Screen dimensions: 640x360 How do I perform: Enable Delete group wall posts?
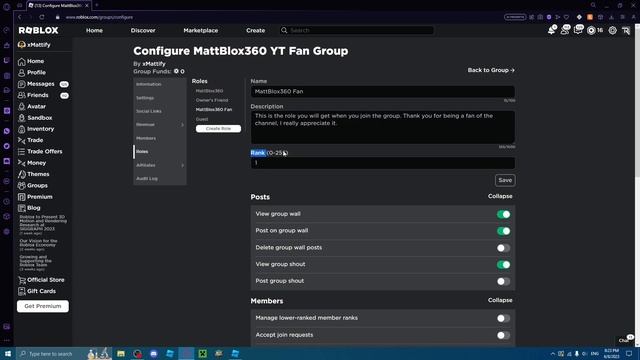pos(503,248)
